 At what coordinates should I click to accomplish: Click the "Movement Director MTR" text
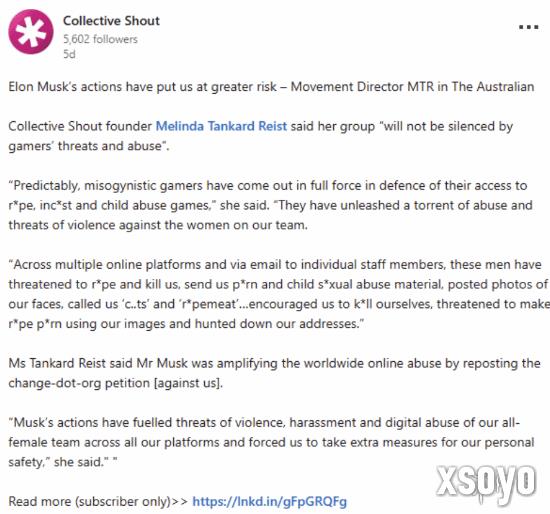click(362, 87)
